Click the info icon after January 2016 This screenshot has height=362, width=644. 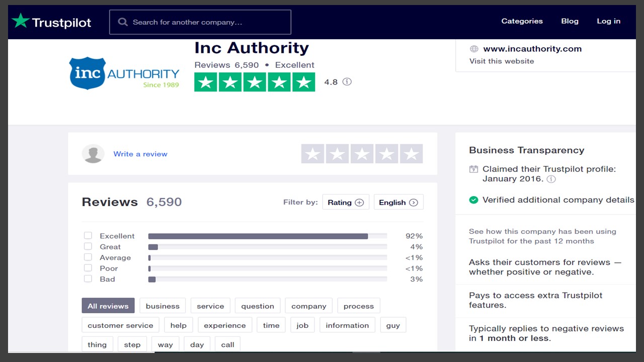pos(551,179)
